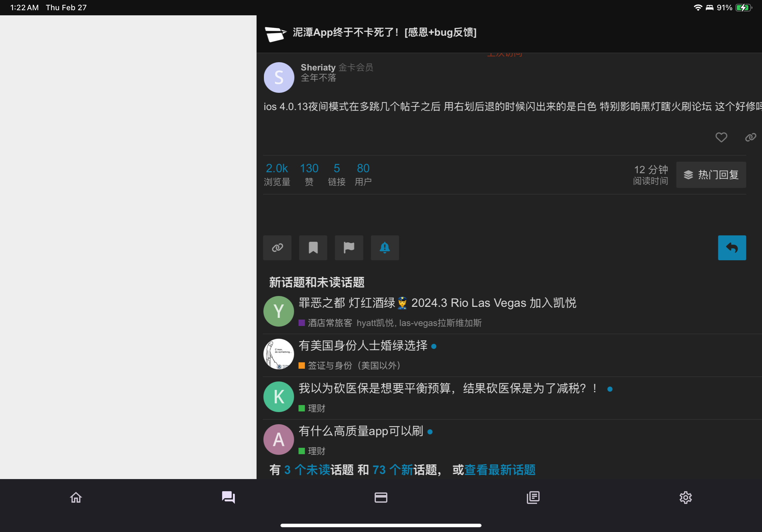Reply to the topic with the blue arrow button

click(732, 248)
